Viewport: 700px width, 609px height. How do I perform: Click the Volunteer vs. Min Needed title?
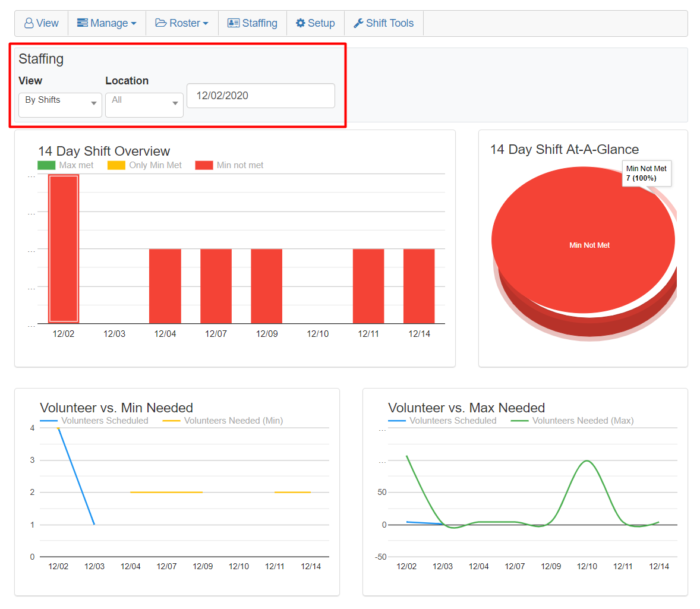pyautogui.click(x=116, y=408)
